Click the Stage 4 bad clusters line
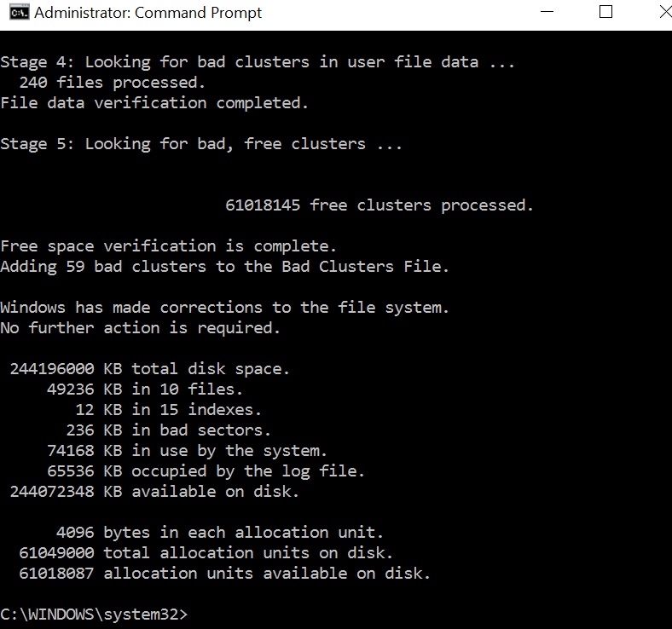The image size is (672, 629). pyautogui.click(x=258, y=62)
